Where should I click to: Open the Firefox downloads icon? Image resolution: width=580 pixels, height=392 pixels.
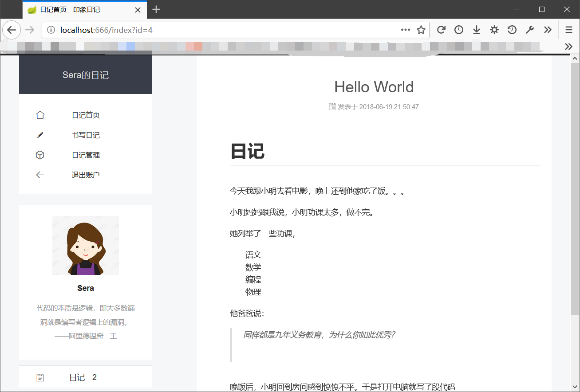476,30
